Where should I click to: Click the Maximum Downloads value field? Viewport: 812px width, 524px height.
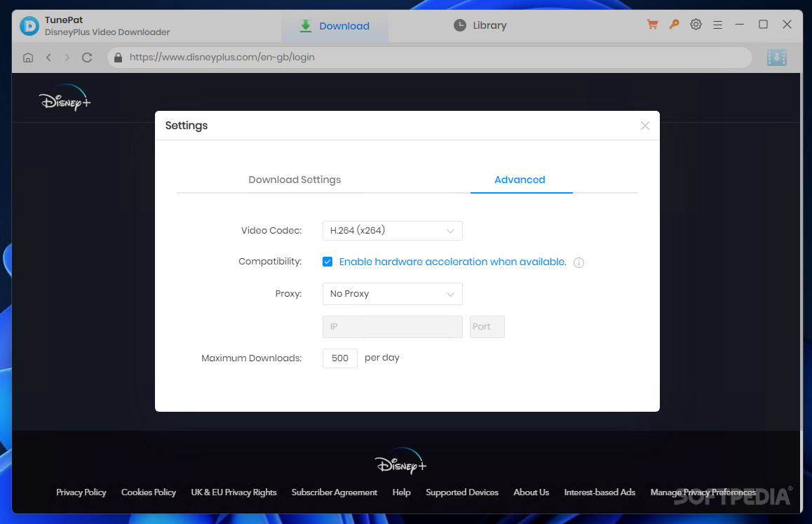pos(339,358)
